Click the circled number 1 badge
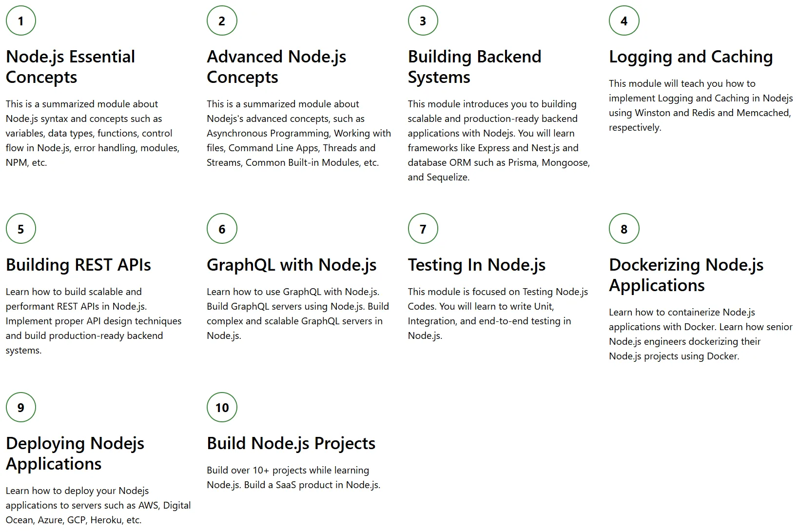Screen dimensions: 798x532 tap(21, 20)
